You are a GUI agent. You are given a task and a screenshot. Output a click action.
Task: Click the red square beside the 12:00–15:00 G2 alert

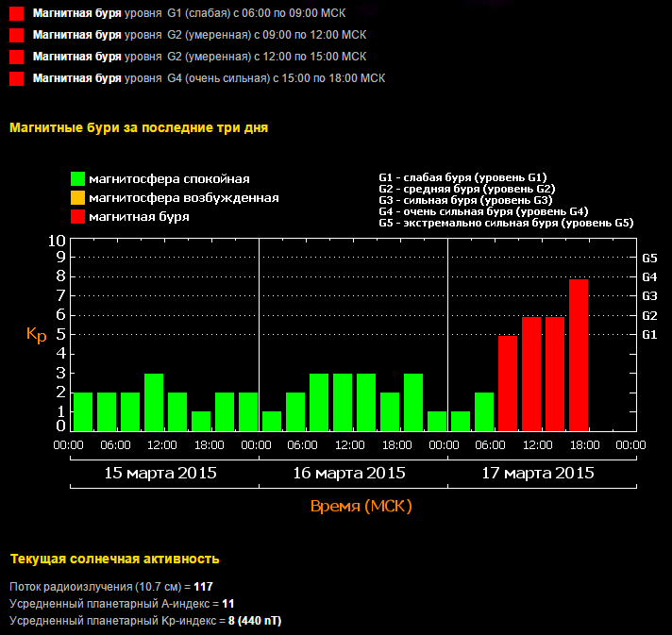tap(16, 57)
